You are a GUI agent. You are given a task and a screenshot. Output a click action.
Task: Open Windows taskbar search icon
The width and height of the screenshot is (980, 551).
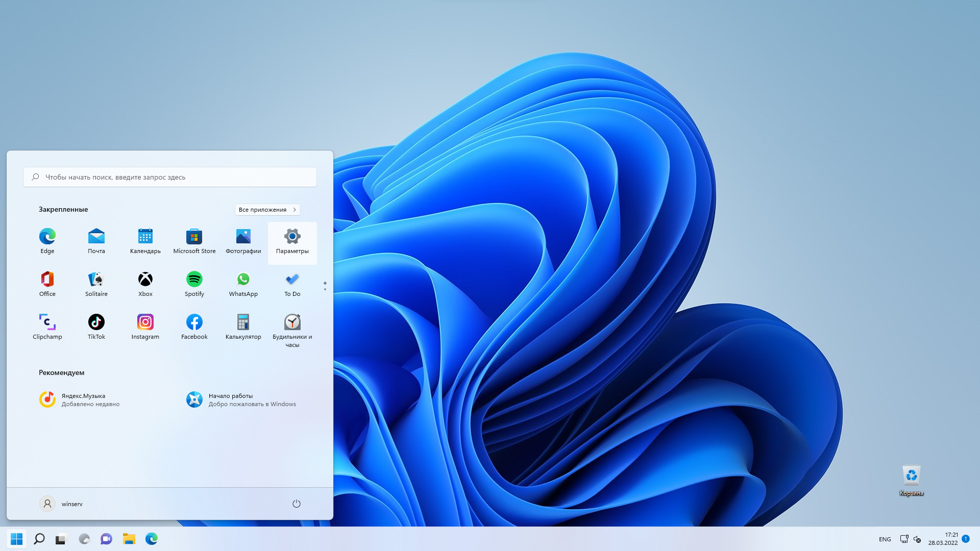tap(38, 538)
